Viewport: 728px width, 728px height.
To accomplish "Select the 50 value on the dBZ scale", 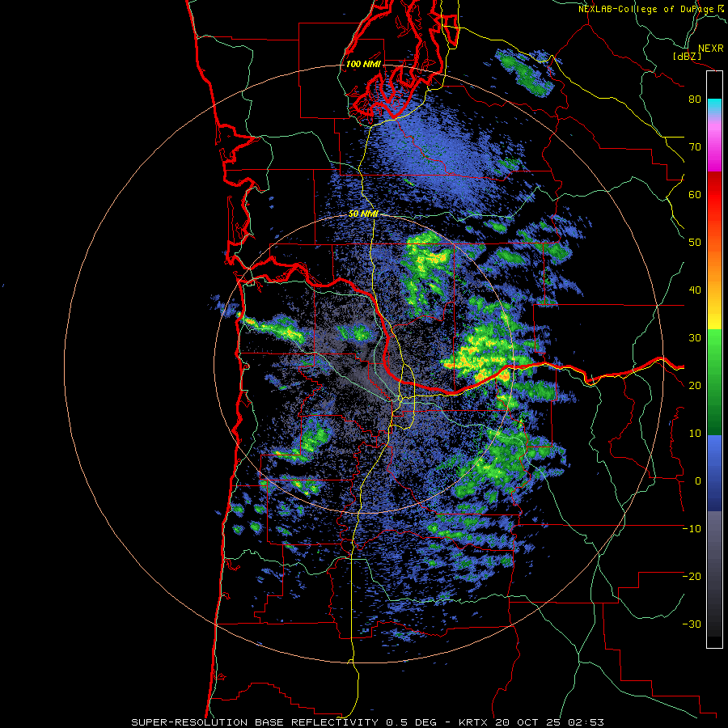I will (x=695, y=243).
